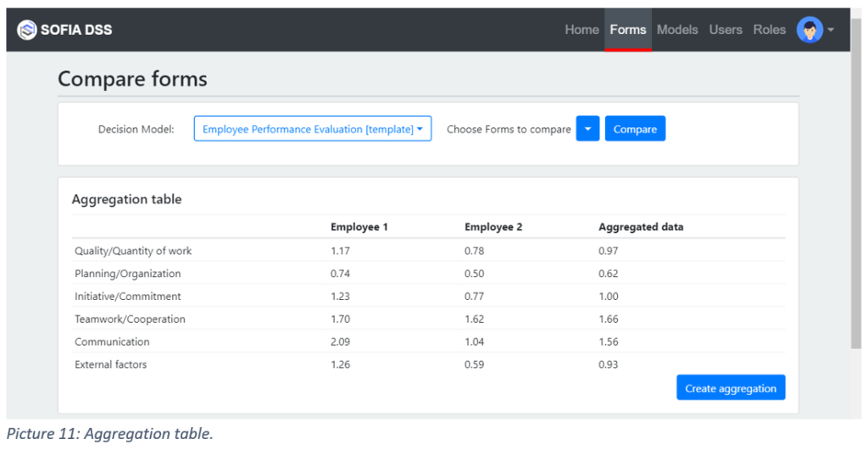Select Employee 2 Planning value 0.50
This screenshot has height=450, width=868.
474,274
